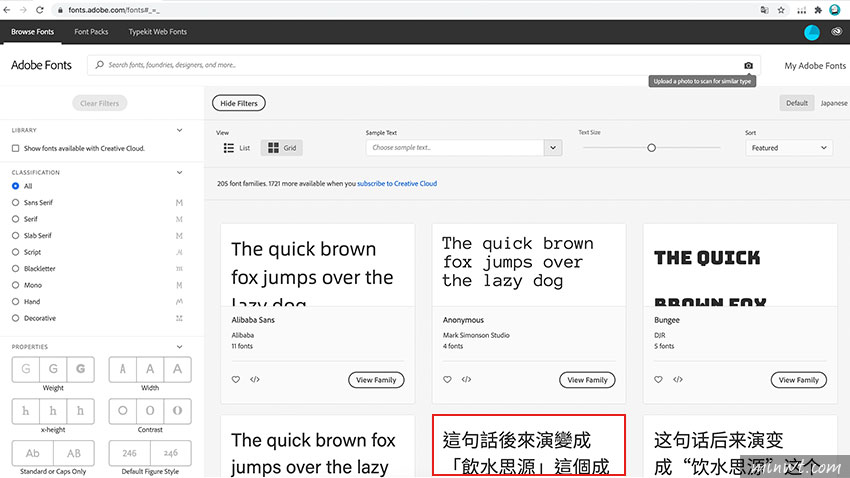Open the Creative Cloud icon in header
Image resolution: width=850 pixels, height=478 pixels.
click(836, 32)
